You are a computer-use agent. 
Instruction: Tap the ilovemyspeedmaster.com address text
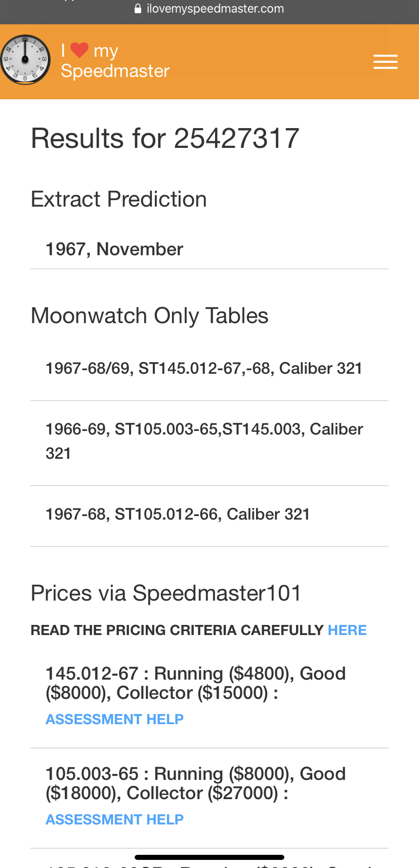215,9
